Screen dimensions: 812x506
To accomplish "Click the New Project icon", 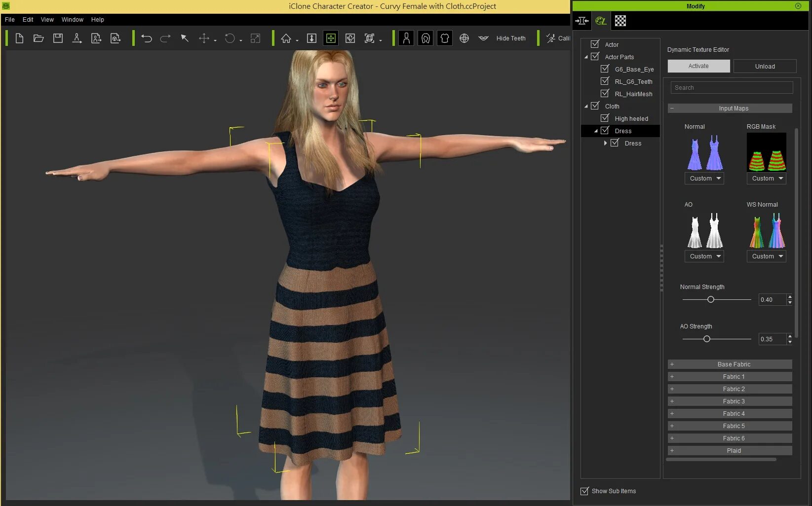I will point(19,38).
